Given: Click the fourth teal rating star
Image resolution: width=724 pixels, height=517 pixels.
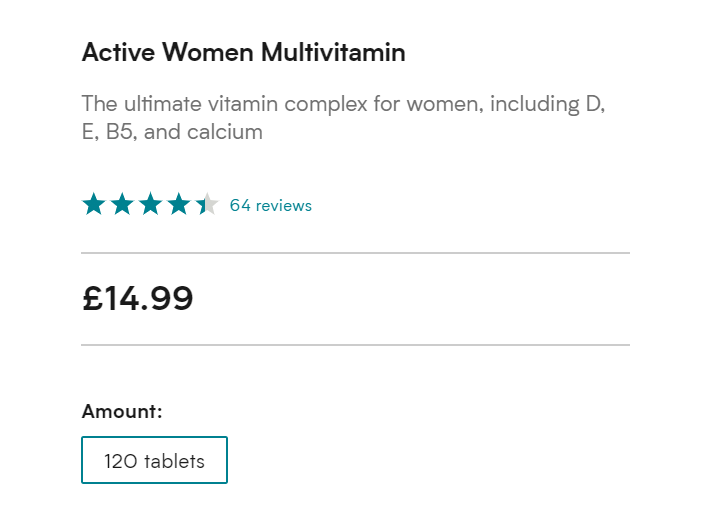Looking at the screenshot, I should pos(179,205).
